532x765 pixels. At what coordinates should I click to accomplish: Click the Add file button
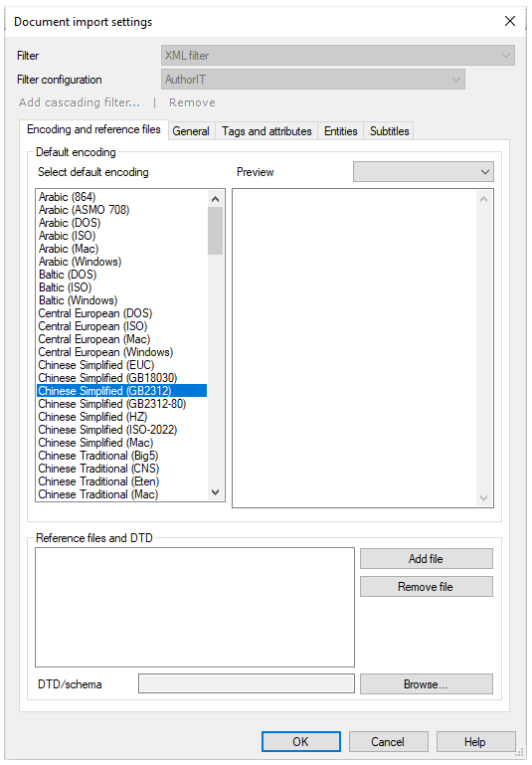pyautogui.click(x=427, y=559)
